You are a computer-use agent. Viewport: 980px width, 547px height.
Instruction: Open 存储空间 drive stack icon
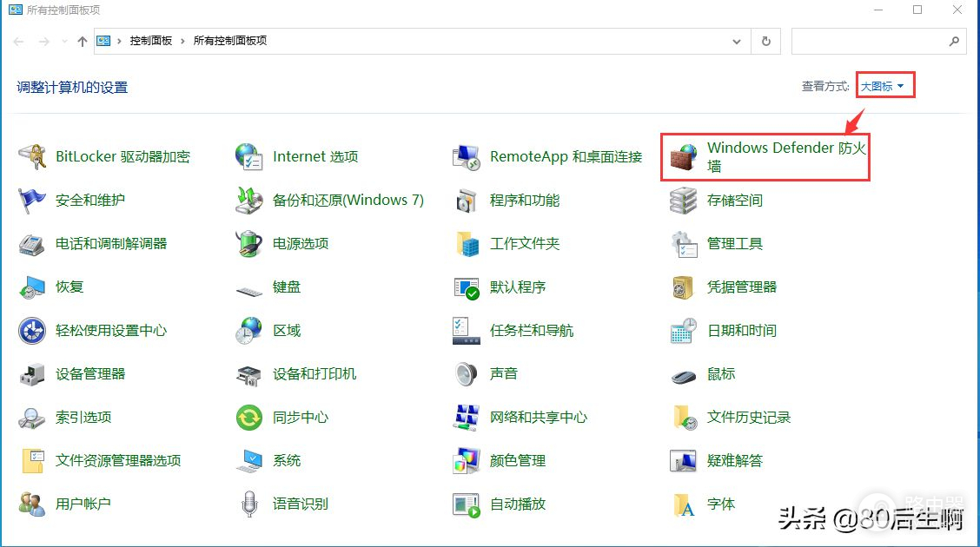pyautogui.click(x=683, y=201)
